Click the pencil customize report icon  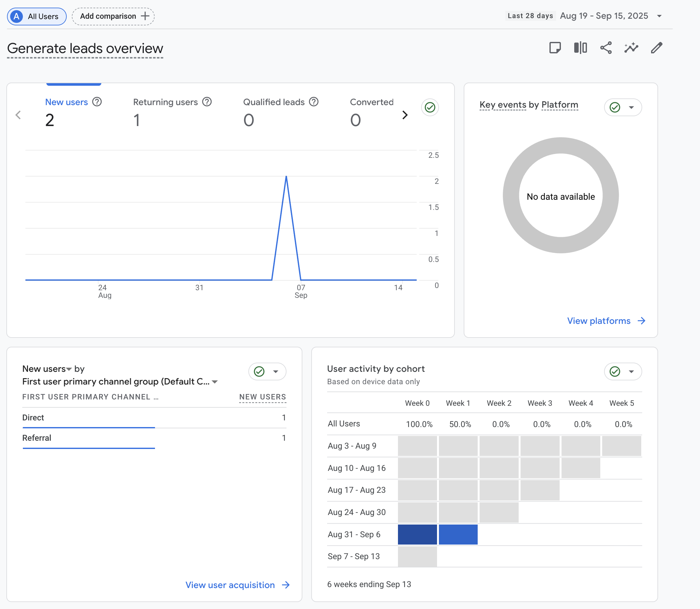tap(656, 48)
